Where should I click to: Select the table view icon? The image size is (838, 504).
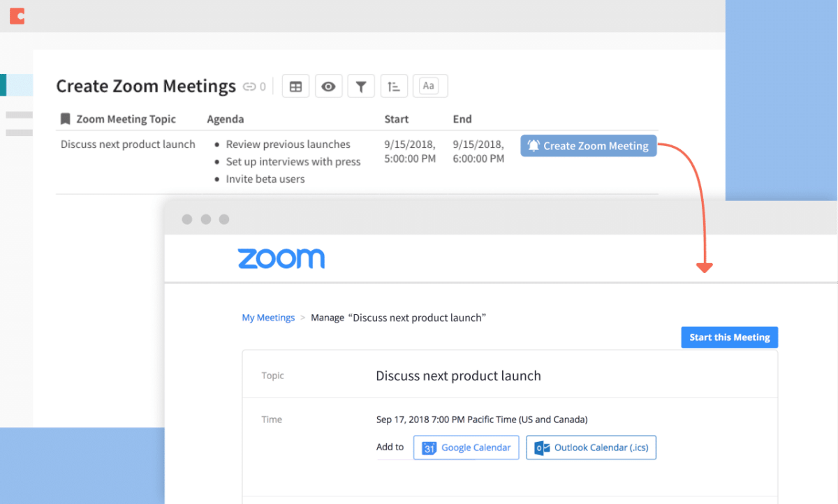295,86
